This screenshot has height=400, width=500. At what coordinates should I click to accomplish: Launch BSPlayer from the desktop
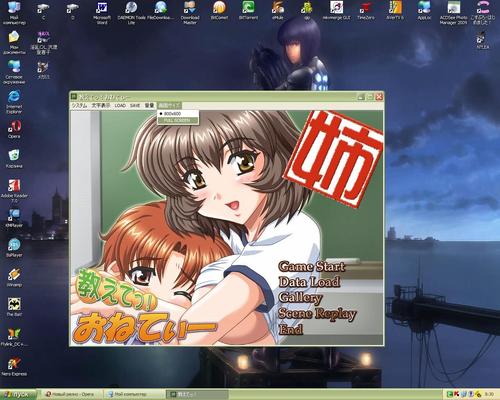click(14, 248)
